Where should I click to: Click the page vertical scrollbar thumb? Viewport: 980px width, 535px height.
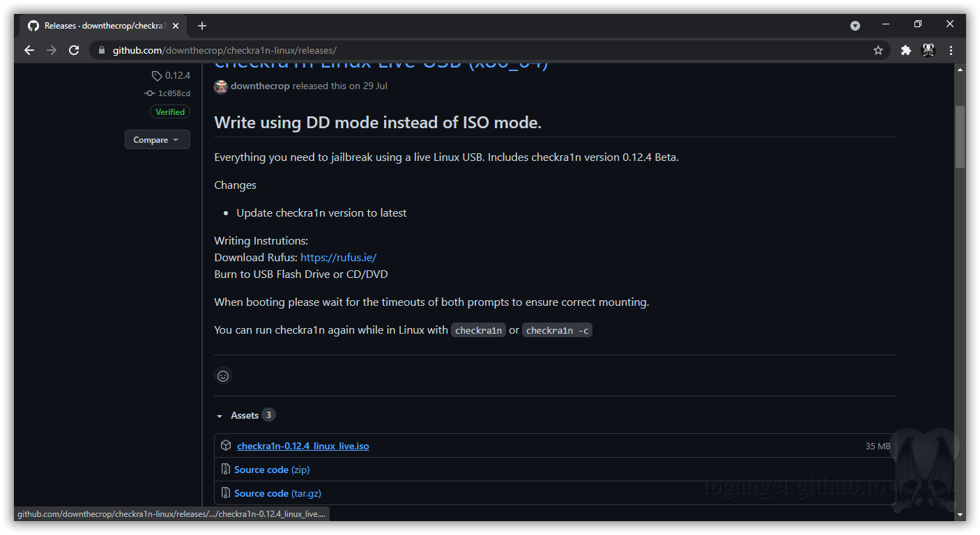960,137
